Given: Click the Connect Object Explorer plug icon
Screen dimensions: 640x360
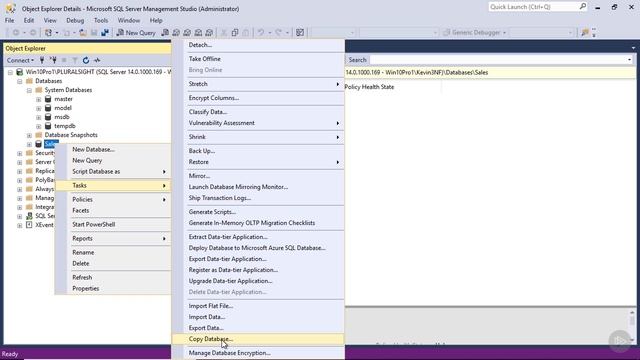Looking at the screenshot, I should click(x=42, y=60).
